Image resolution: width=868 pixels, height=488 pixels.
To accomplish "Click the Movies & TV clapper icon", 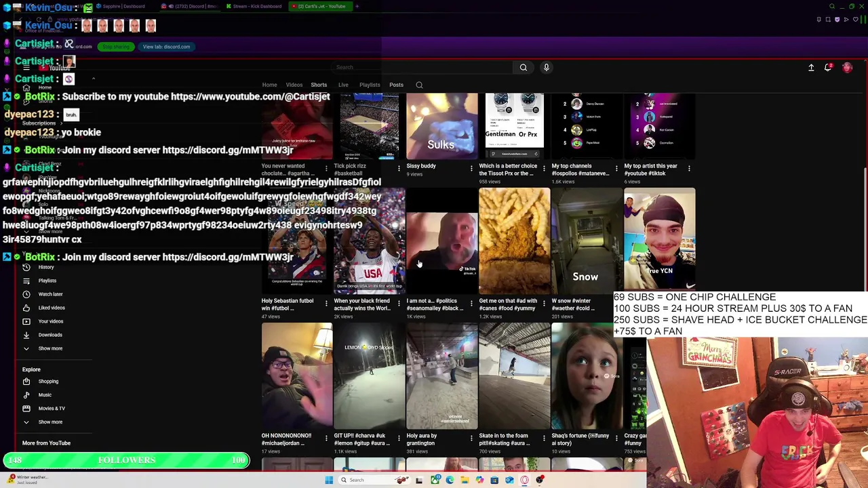I will pyautogui.click(x=26, y=409).
